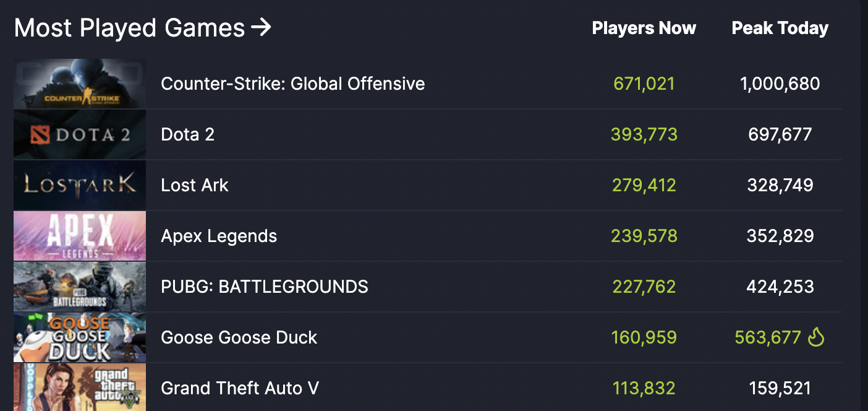Click the PUBG: BATTLEGROUNDS cover art
This screenshot has height=411, width=868.
coord(80,287)
